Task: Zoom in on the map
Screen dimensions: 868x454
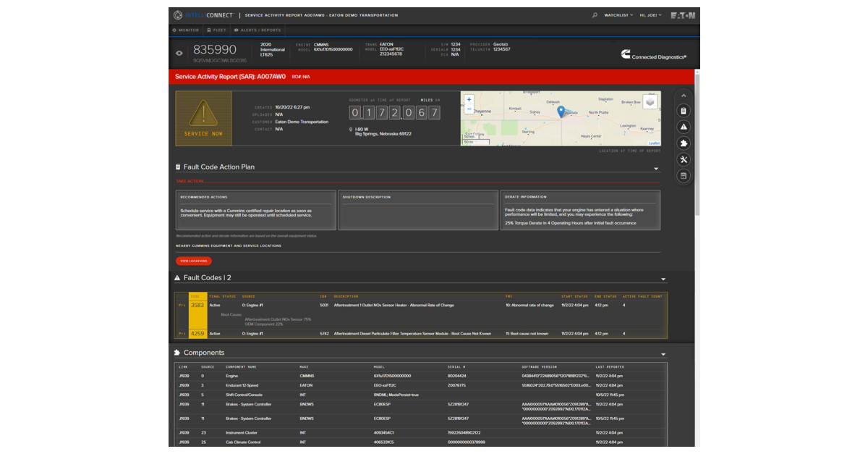Action: 469,99
